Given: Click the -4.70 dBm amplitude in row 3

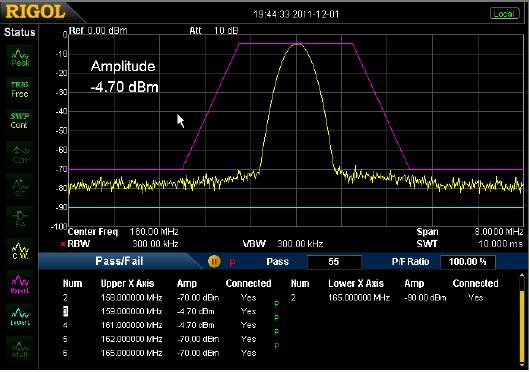Looking at the screenshot, I should 196,312.
